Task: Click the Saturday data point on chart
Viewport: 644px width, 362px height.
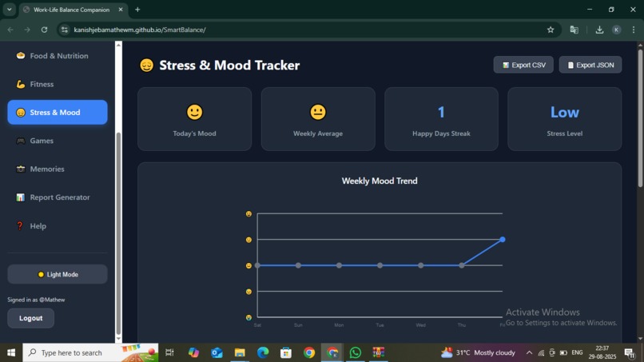Action: [x=257, y=265]
